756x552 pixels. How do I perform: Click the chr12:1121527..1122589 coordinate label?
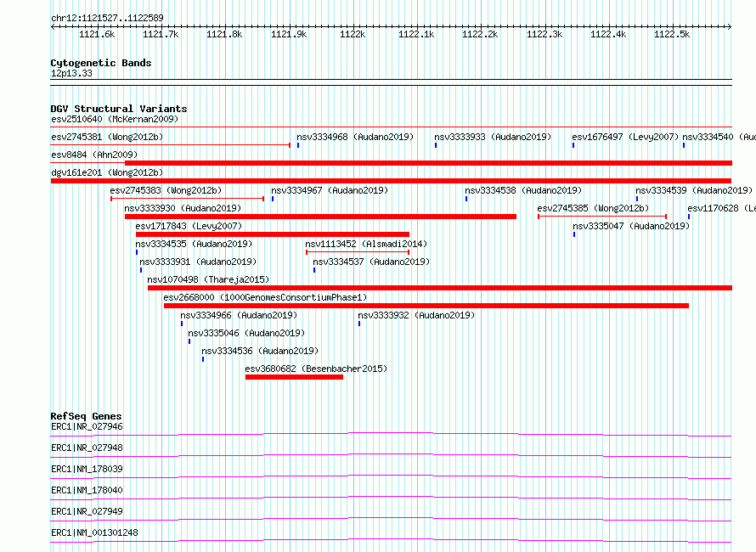[x=107, y=18]
